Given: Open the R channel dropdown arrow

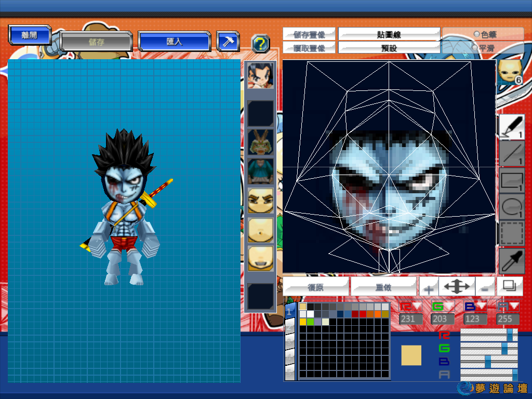Looking at the screenshot, I should (417, 306).
